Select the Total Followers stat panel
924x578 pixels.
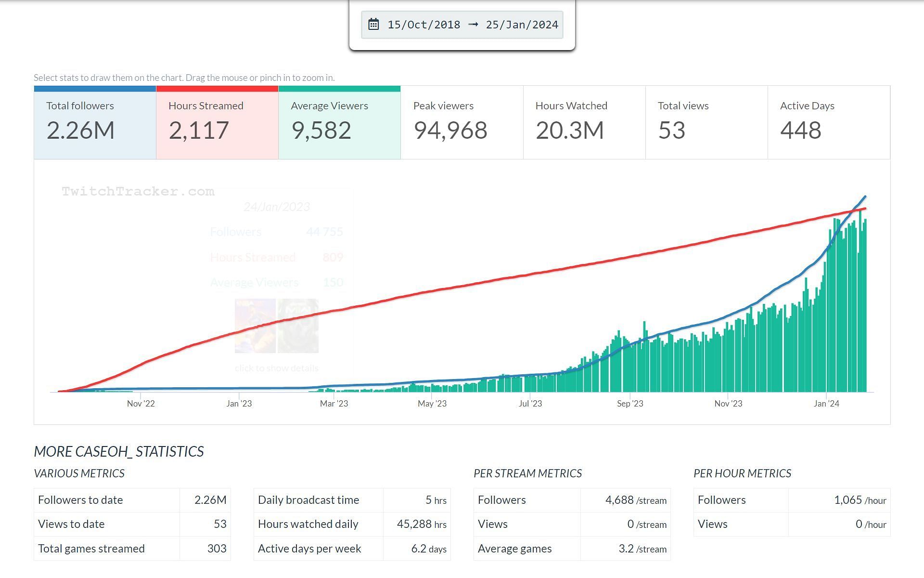[94, 122]
